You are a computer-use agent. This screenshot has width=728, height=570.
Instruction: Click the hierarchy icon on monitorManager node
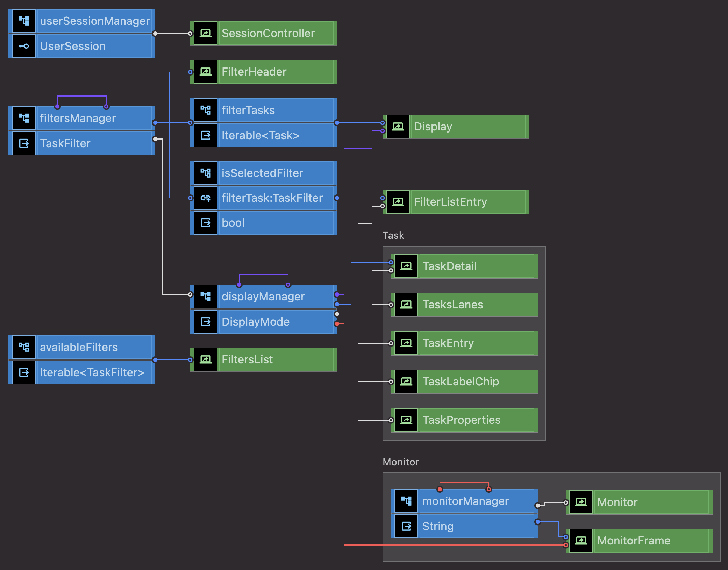coord(406,501)
